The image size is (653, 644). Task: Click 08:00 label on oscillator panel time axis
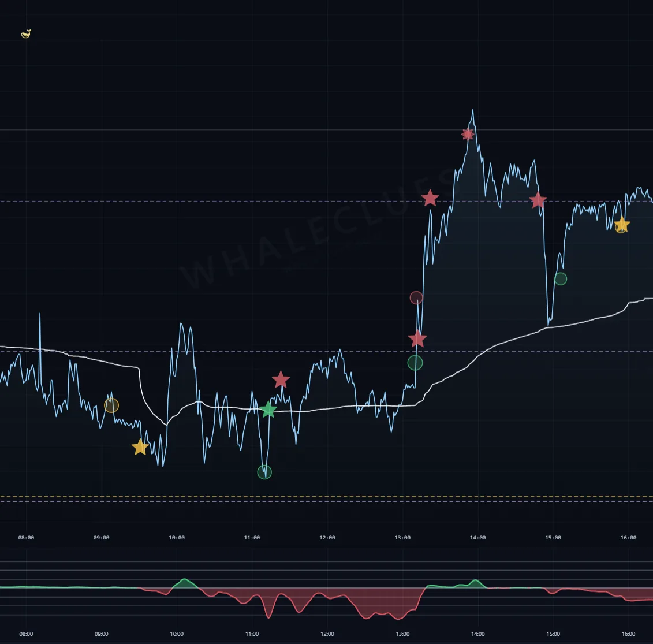tap(26, 634)
